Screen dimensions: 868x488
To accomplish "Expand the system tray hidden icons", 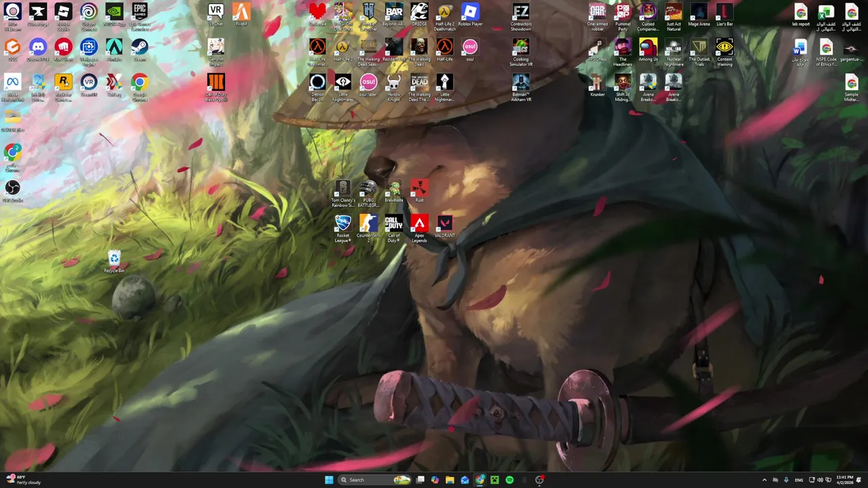I will 764,480.
